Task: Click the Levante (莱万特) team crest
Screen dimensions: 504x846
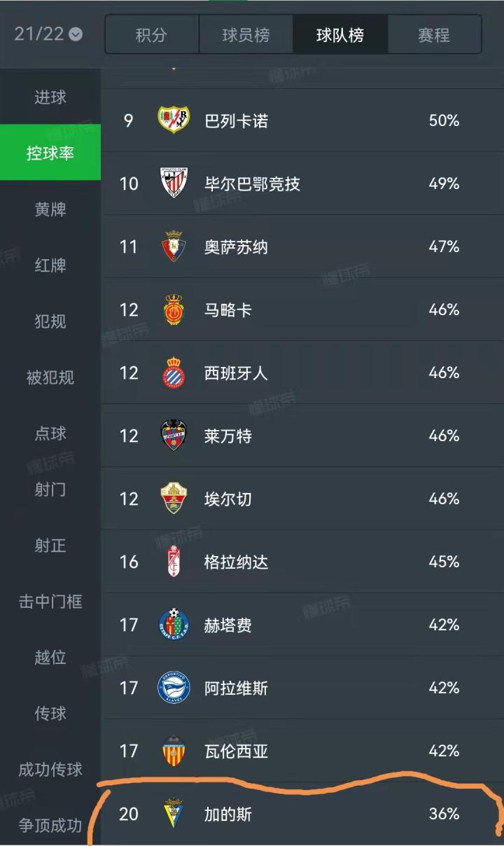Action: (x=174, y=436)
